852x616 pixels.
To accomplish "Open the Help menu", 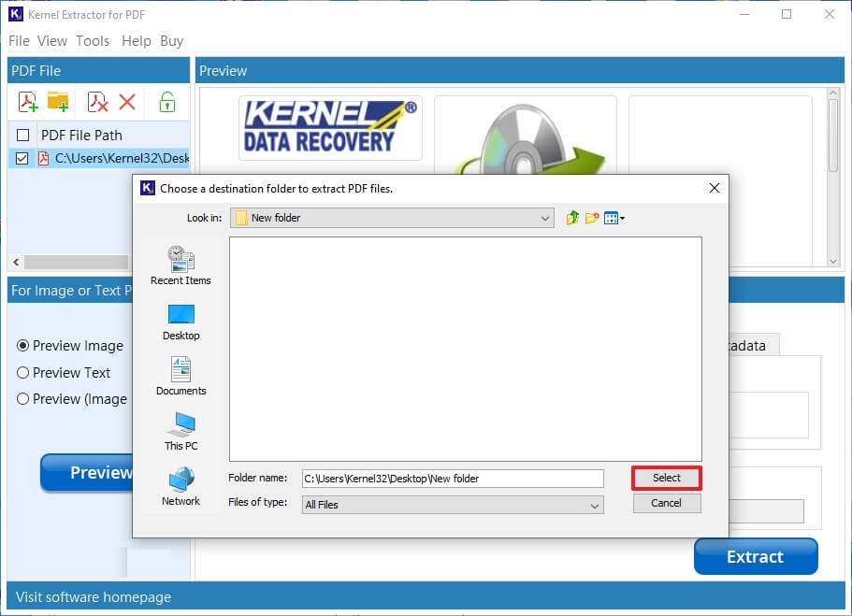I will pyautogui.click(x=136, y=41).
